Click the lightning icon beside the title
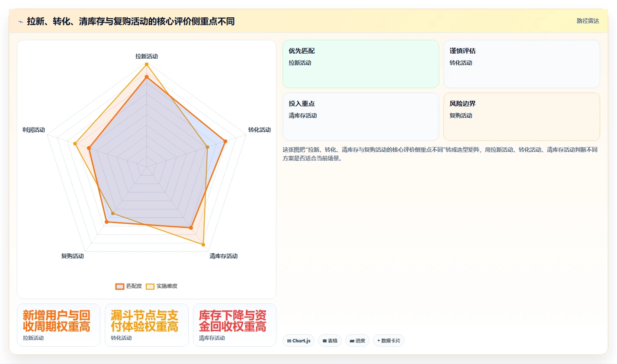Screen dimensions: 617x364 pos(20,22)
